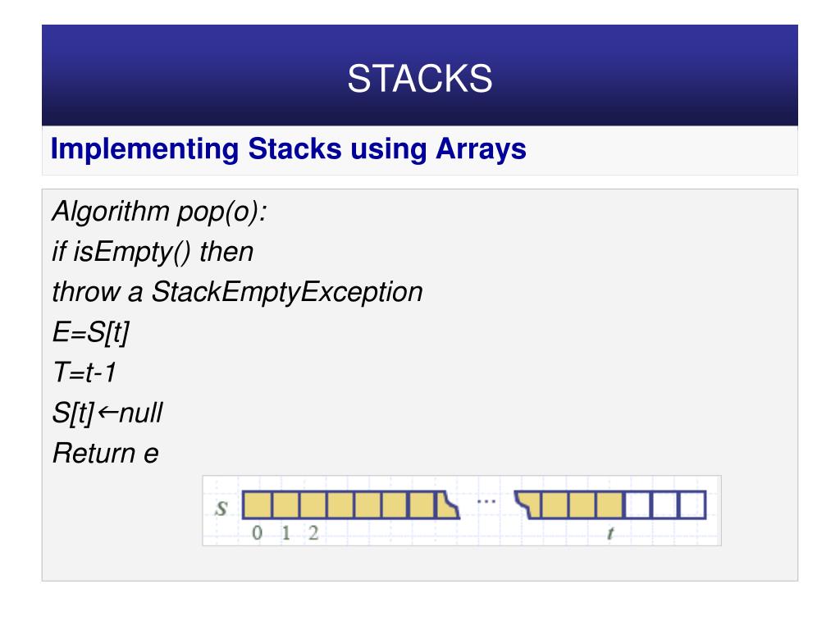Click the last empty white array cell

point(692,504)
